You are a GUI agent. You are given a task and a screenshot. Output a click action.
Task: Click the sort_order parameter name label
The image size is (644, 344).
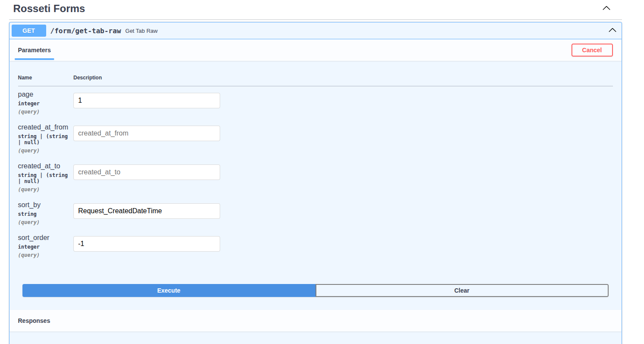(34, 238)
